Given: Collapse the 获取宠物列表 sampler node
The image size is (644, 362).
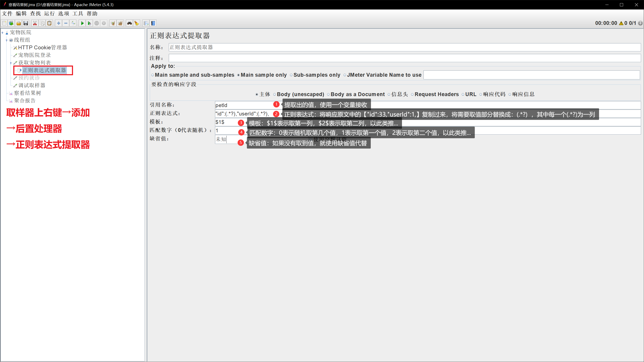Looking at the screenshot, I should (11, 63).
